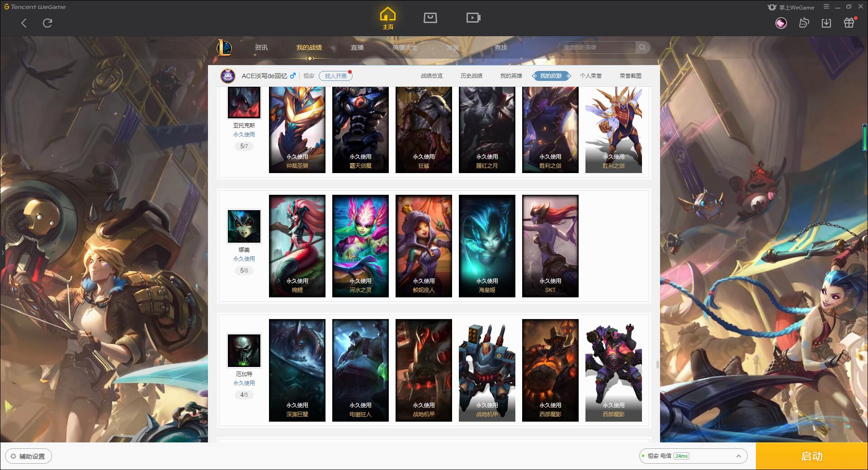Image resolution: width=868 pixels, height=470 pixels.
Task: Open the 主页 home icon
Action: (388, 19)
